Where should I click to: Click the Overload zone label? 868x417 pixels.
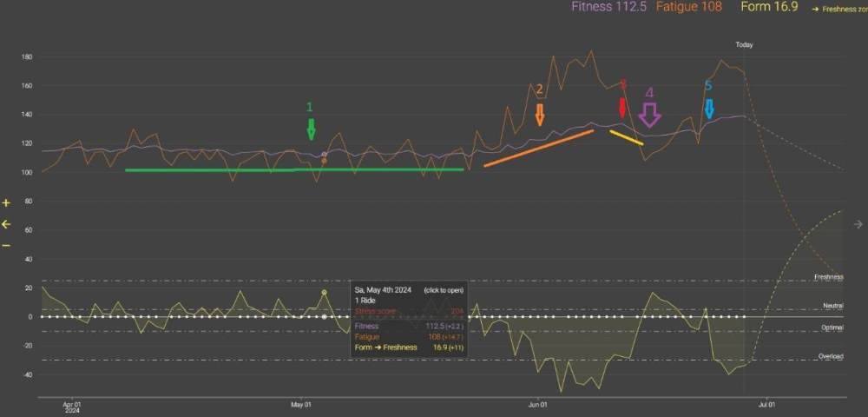pyautogui.click(x=829, y=356)
